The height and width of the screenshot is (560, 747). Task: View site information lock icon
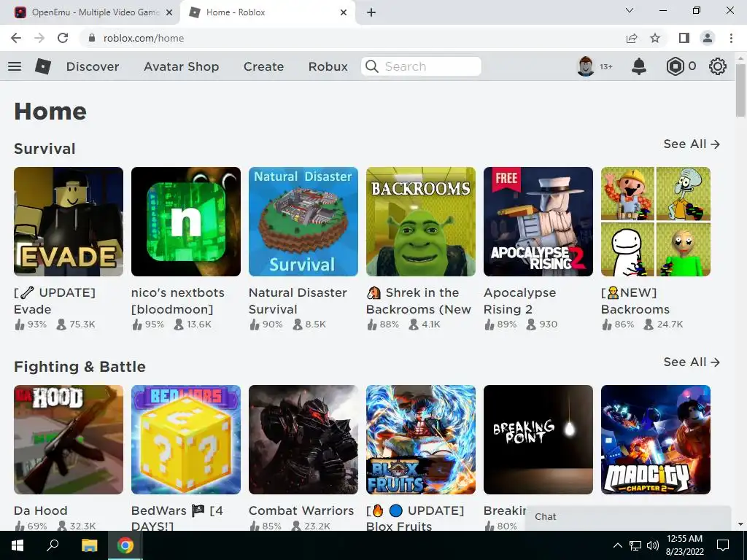(x=92, y=38)
